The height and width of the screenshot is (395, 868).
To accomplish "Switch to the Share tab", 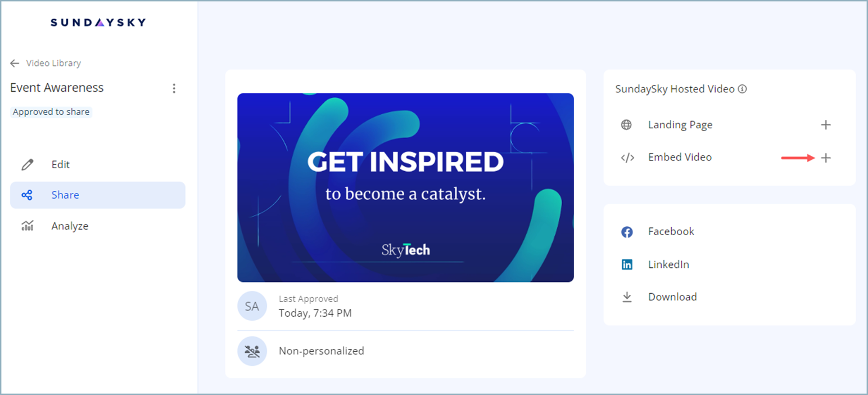I will tap(65, 195).
